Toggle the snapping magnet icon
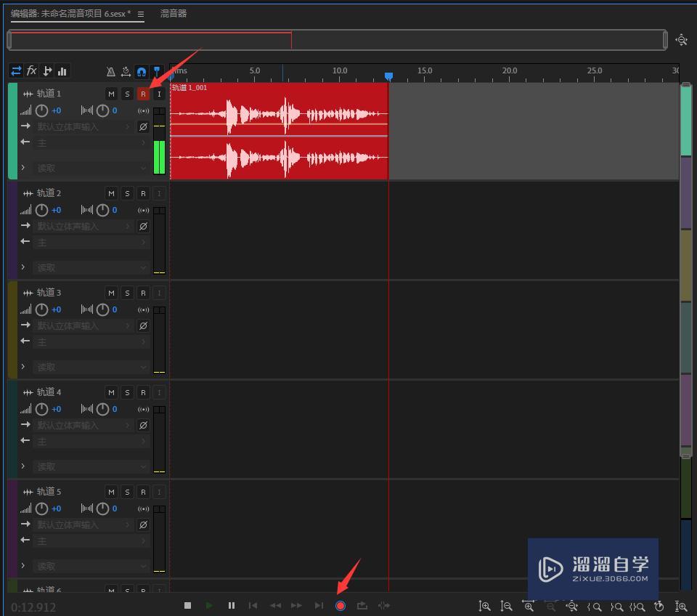The image size is (697, 616). [x=142, y=71]
